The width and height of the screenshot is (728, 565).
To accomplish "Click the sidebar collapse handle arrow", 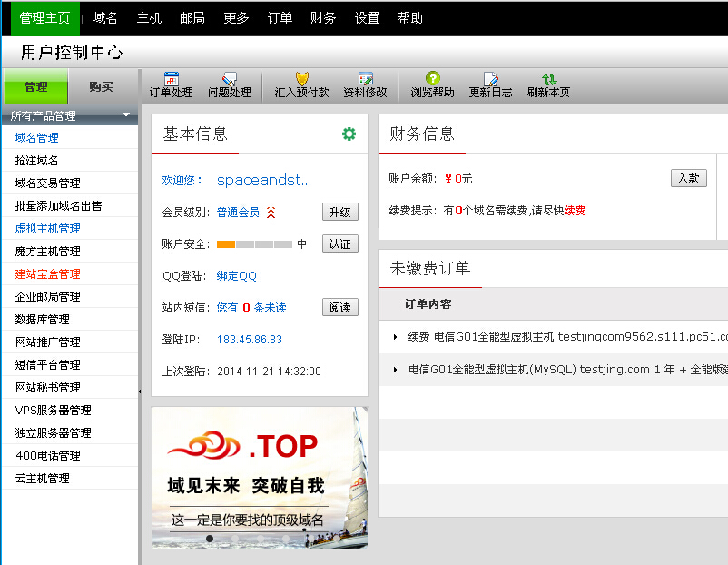I will click(139, 391).
